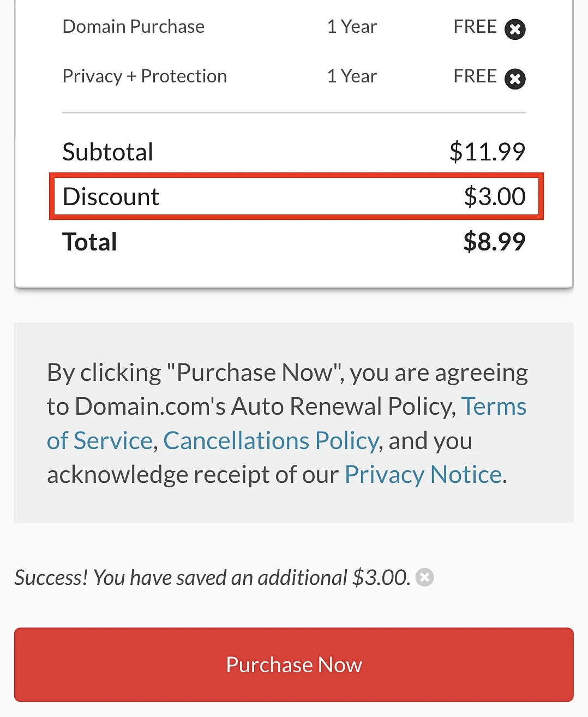Image resolution: width=588 pixels, height=717 pixels.
Task: Click the FREE price of Domain Purchase
Action: [475, 26]
